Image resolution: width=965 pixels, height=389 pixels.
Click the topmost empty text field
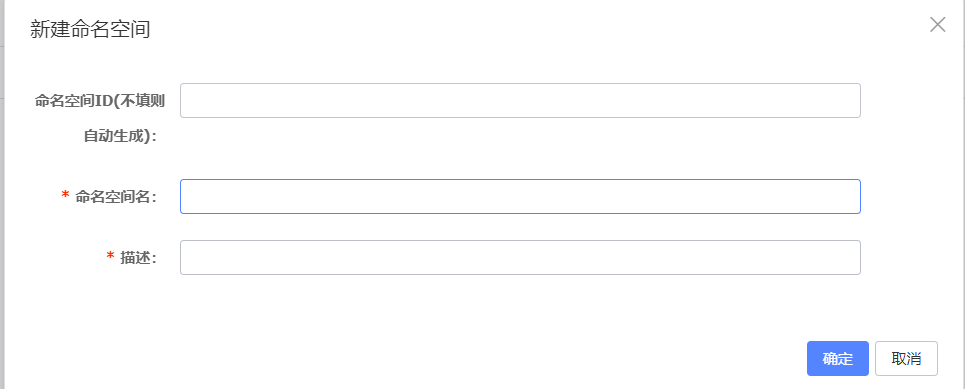pos(520,100)
